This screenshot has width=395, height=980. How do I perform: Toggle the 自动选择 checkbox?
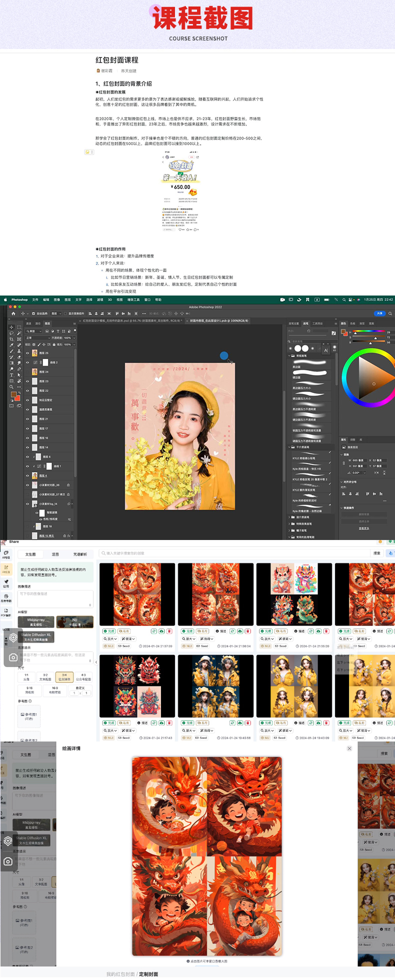33,313
